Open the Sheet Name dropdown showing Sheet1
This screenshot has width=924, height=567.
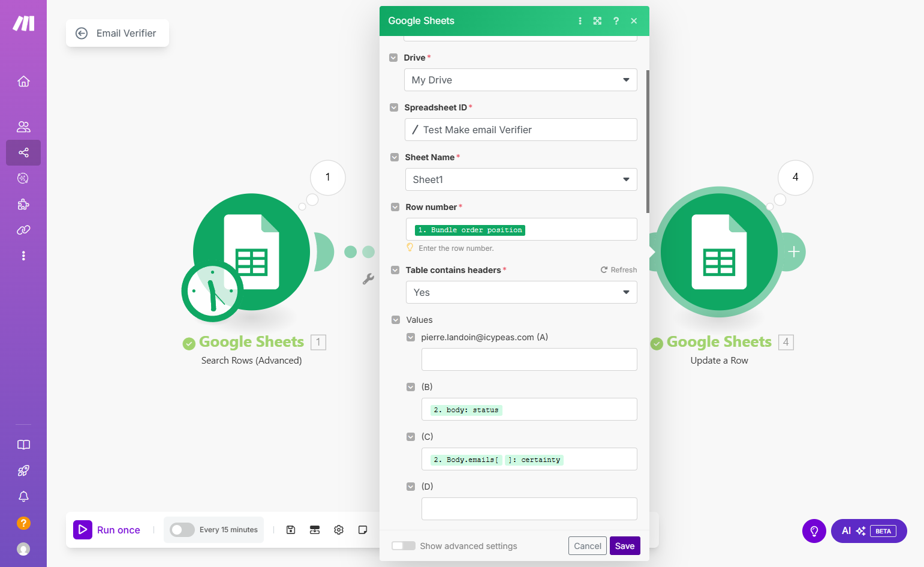521,179
